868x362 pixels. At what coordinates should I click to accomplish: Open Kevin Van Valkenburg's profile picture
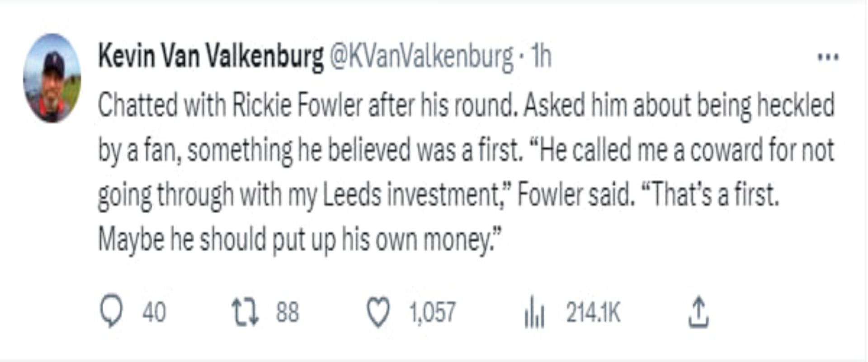click(52, 78)
